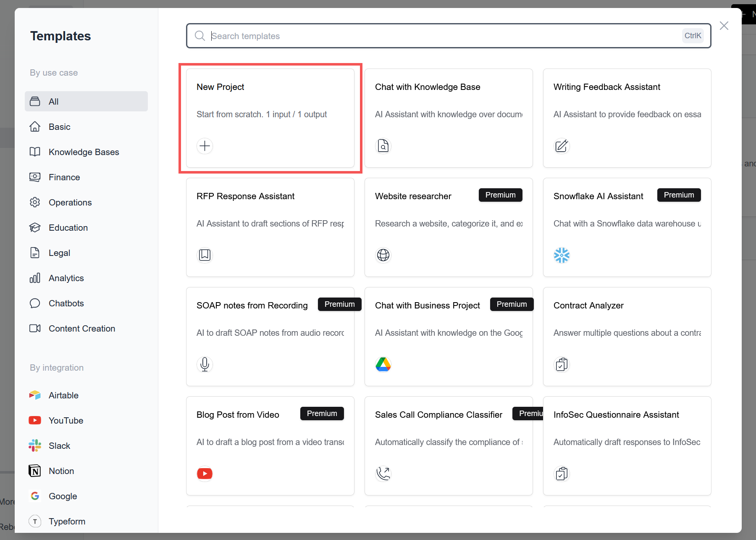Choose the Typeform integration
Screen dimensions: 756x540
[x=86, y=521]
